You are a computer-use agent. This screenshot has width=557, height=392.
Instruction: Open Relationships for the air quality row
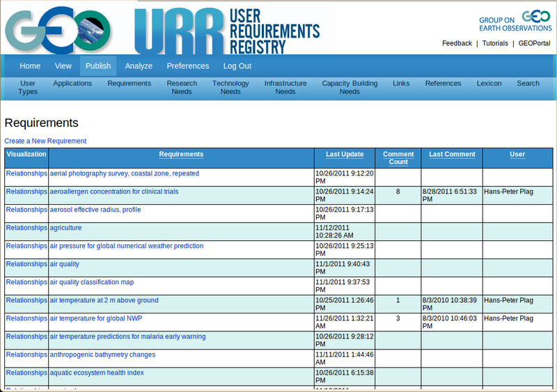[x=26, y=265]
